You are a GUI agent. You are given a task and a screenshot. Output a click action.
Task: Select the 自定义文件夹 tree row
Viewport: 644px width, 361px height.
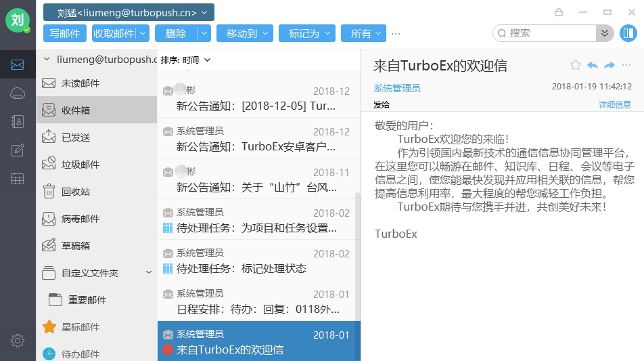[x=97, y=272]
